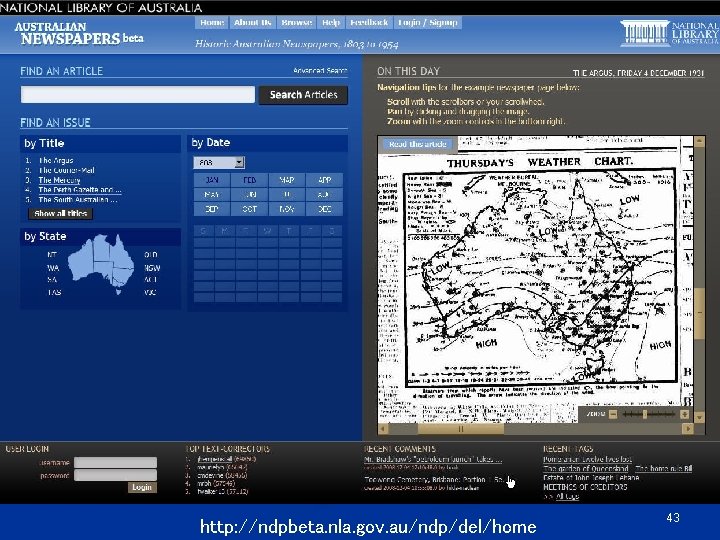Open the first top text-corrector link
This screenshot has height=540, width=720.
coord(214,459)
